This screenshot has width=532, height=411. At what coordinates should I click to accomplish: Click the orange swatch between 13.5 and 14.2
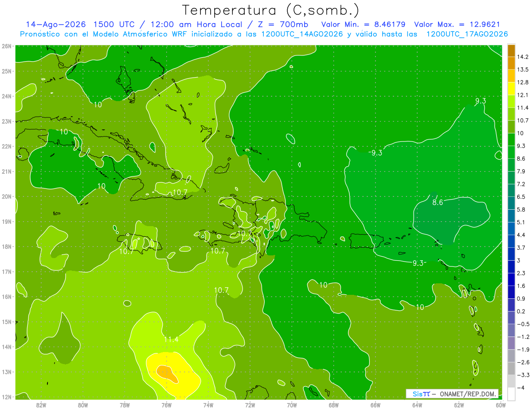pos(512,63)
